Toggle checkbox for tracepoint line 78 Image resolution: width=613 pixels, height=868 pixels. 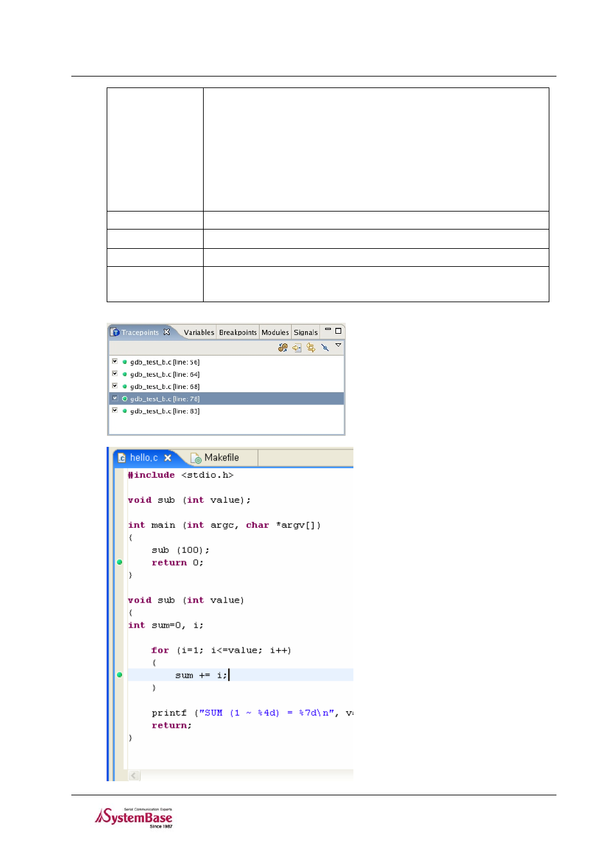(x=115, y=398)
